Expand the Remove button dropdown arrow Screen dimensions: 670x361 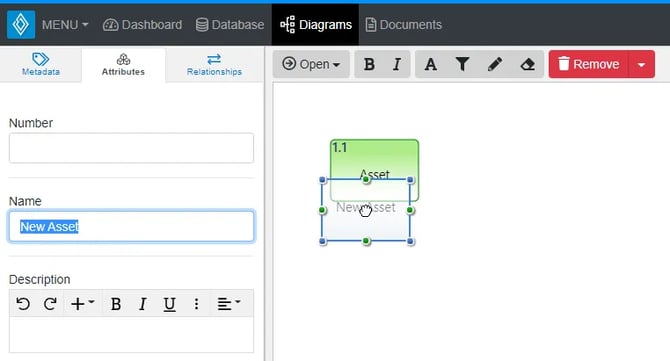tap(641, 64)
